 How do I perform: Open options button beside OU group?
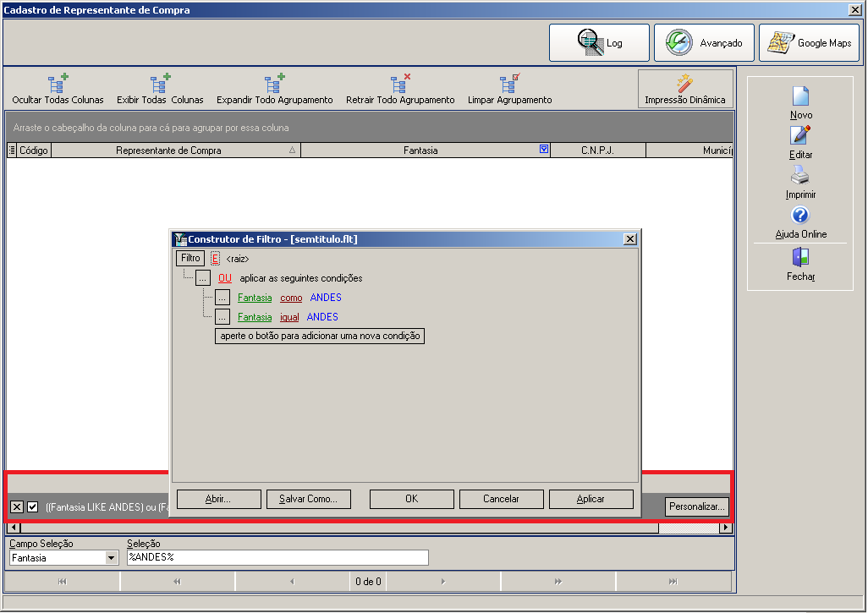[202, 278]
